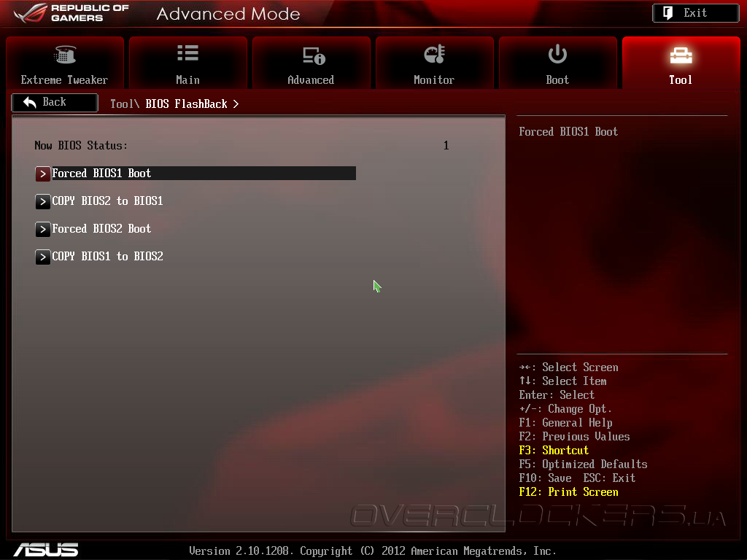The width and height of the screenshot is (747, 560).
Task: Click the Tool tab
Action: (x=681, y=63)
